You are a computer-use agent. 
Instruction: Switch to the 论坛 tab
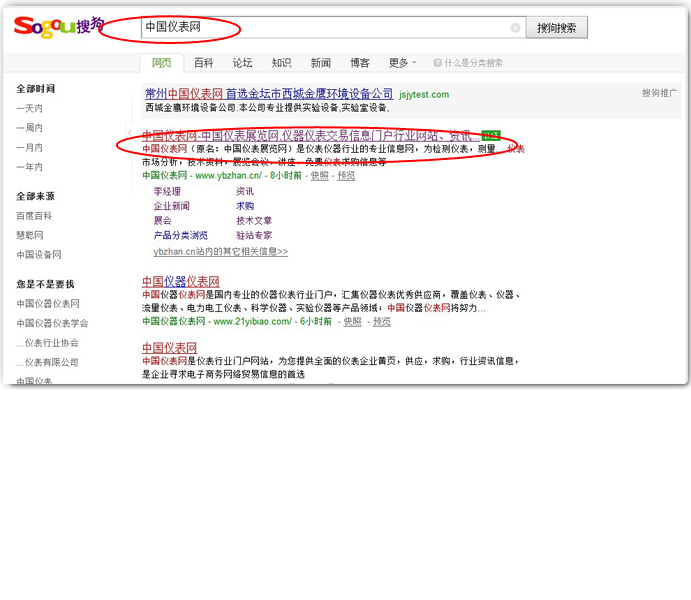pyautogui.click(x=242, y=63)
